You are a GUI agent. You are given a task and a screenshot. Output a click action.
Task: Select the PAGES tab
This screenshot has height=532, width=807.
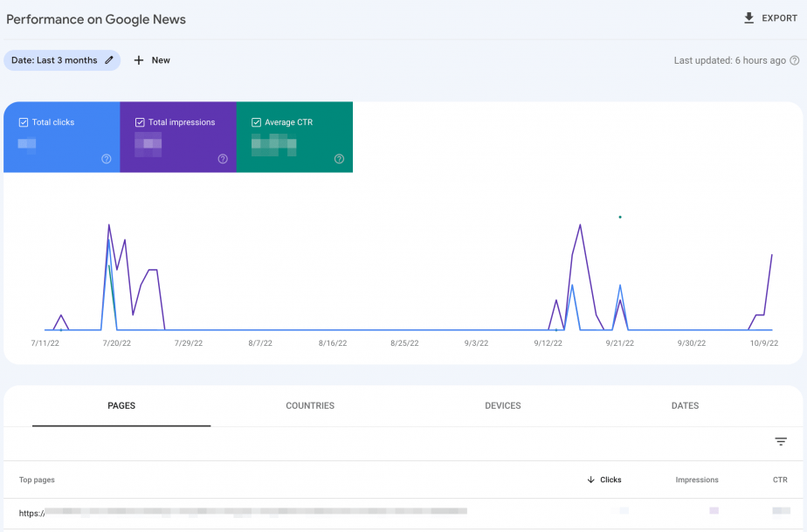pos(121,406)
